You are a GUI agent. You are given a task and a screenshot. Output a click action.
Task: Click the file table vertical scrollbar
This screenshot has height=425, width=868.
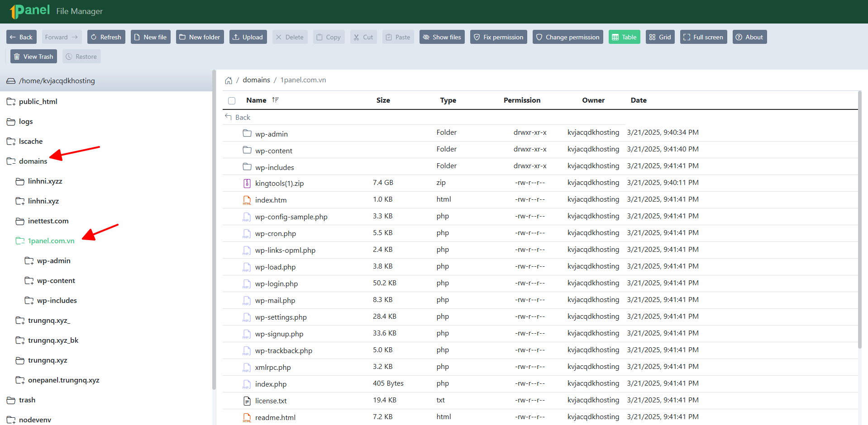pos(859,219)
